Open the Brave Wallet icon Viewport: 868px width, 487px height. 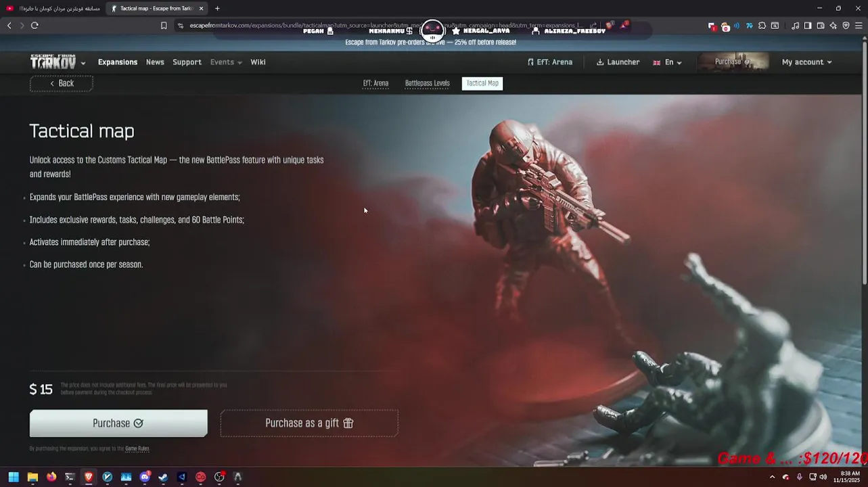click(x=821, y=26)
